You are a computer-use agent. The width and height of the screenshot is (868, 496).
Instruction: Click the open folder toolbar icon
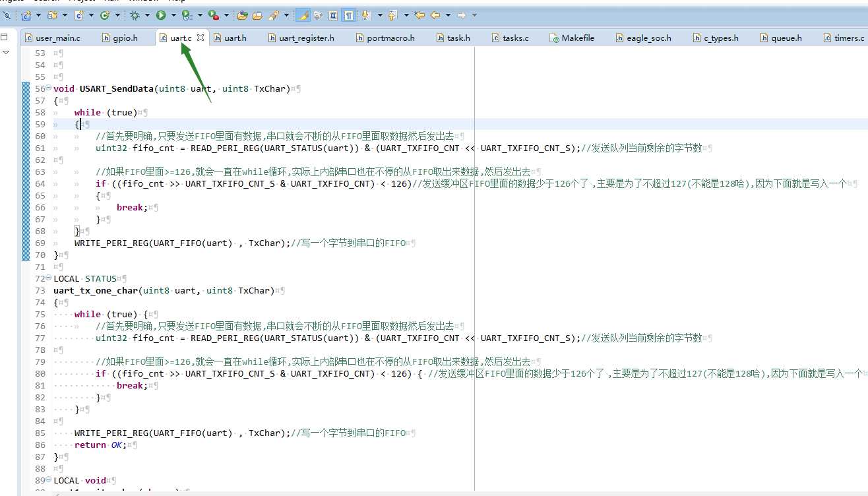tap(257, 15)
